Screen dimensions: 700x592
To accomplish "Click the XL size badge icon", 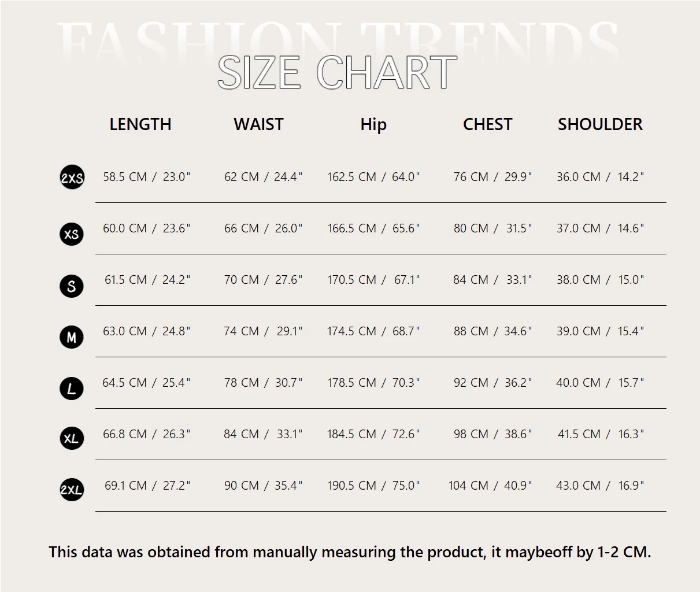I will [x=72, y=439].
